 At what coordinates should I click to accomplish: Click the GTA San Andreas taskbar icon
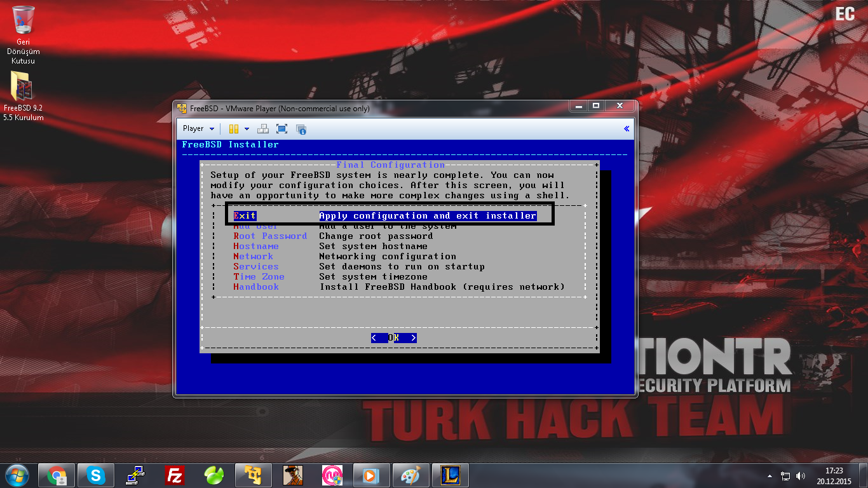pyautogui.click(x=293, y=475)
